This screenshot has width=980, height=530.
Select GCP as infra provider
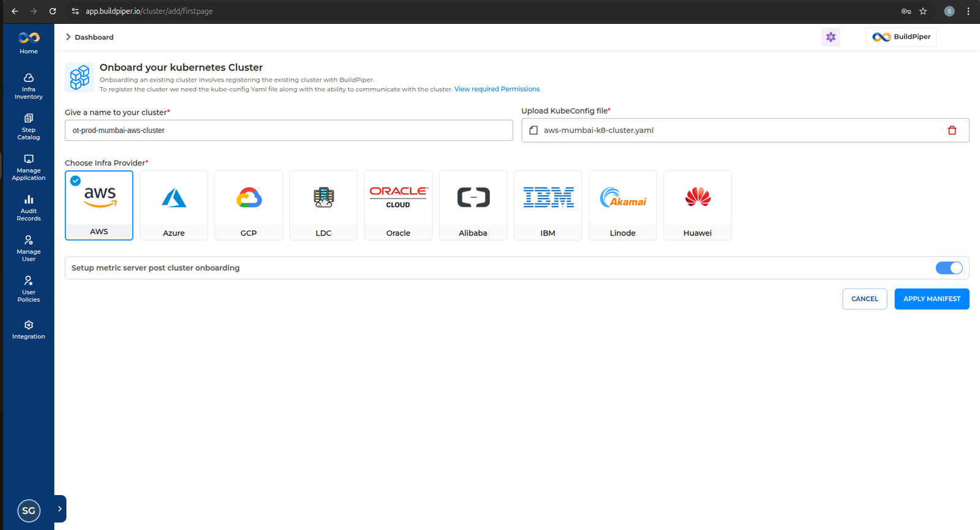point(249,205)
